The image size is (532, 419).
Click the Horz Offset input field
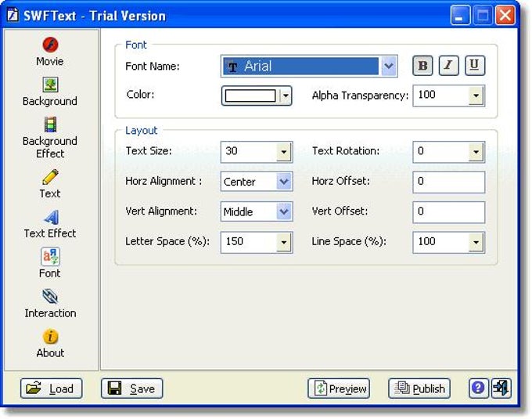[449, 182]
